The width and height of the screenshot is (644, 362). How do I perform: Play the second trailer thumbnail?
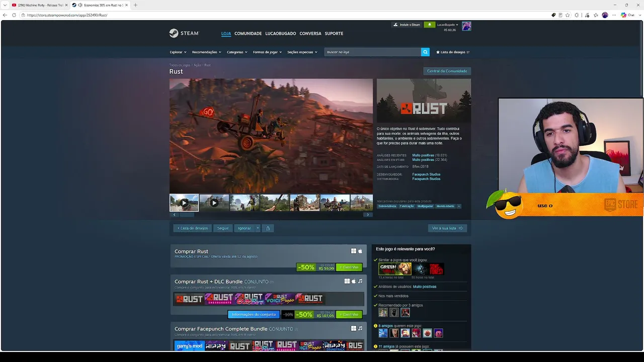214,203
